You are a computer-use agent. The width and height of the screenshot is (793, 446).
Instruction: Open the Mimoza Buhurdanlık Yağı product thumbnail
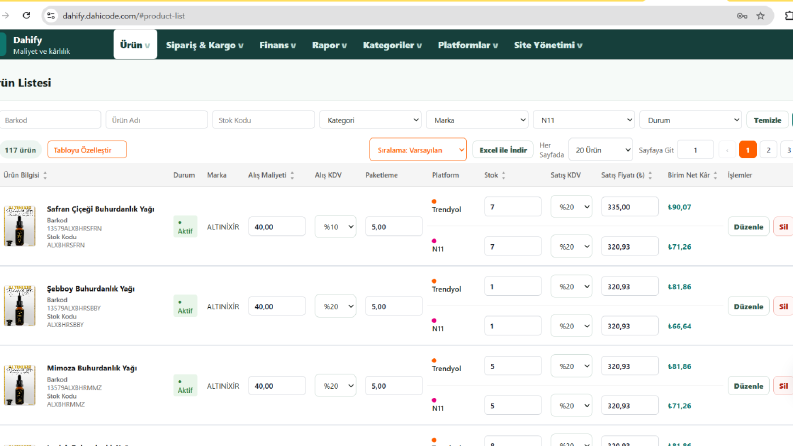20,385
